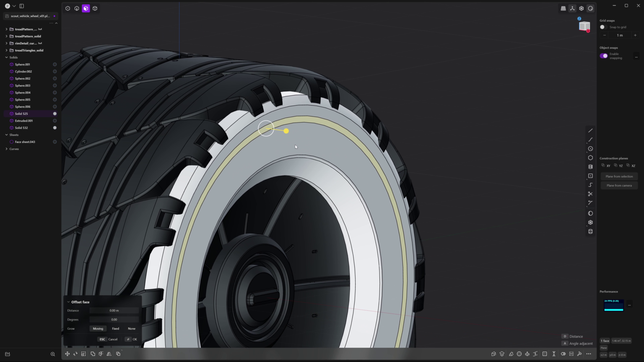644x362 pixels.
Task: Click the hammer tool icon
Action: coord(579,354)
